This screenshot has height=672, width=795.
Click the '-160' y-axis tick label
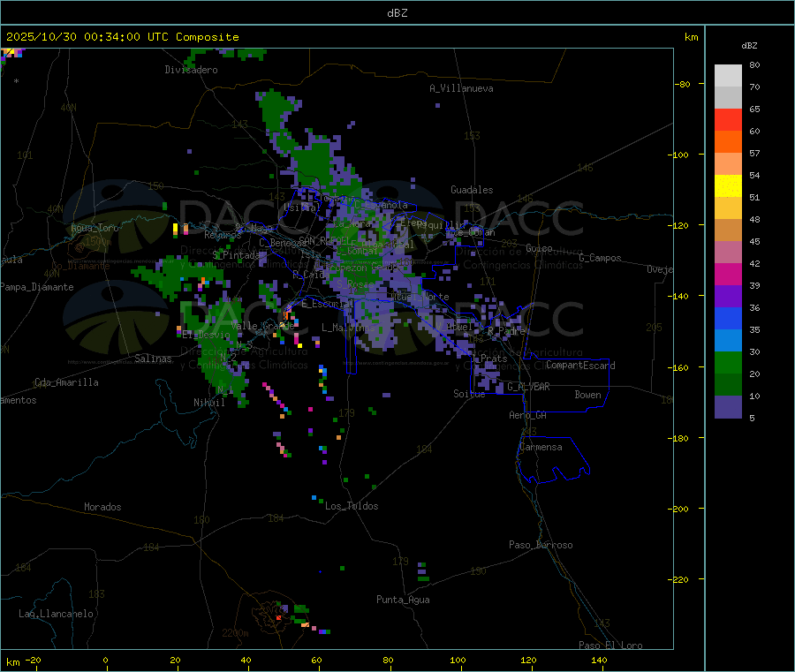[680, 367]
